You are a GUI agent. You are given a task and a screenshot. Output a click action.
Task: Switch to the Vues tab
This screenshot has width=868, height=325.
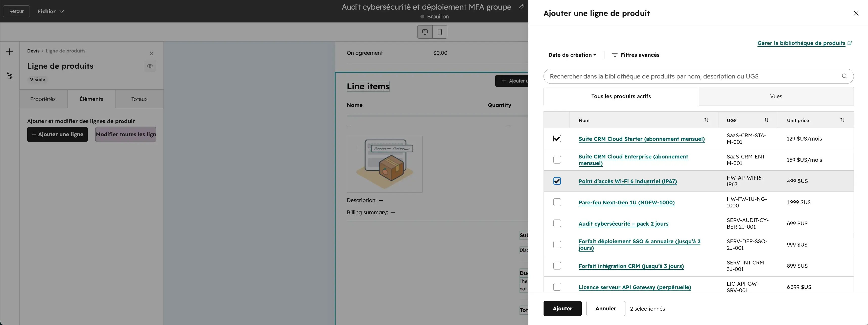[776, 96]
